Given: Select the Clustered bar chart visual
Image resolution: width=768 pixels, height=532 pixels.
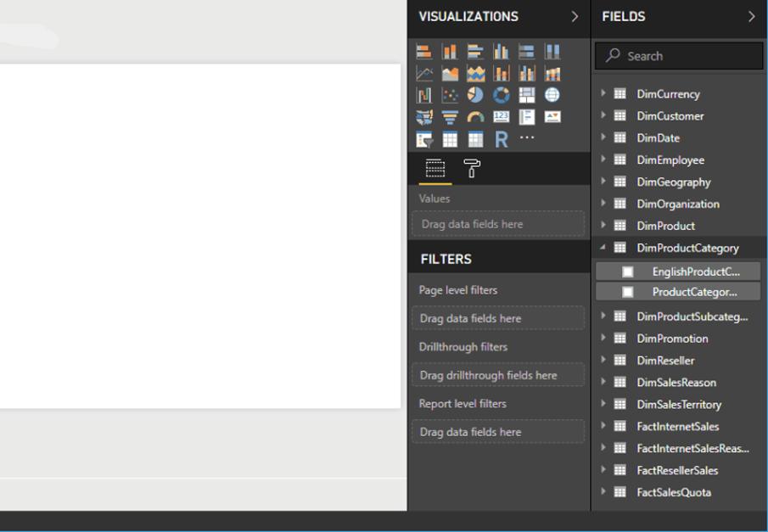Looking at the screenshot, I should pos(475,52).
